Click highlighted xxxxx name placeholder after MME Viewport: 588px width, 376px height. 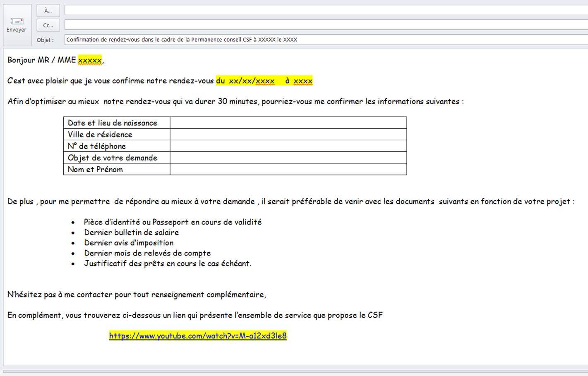coord(90,60)
